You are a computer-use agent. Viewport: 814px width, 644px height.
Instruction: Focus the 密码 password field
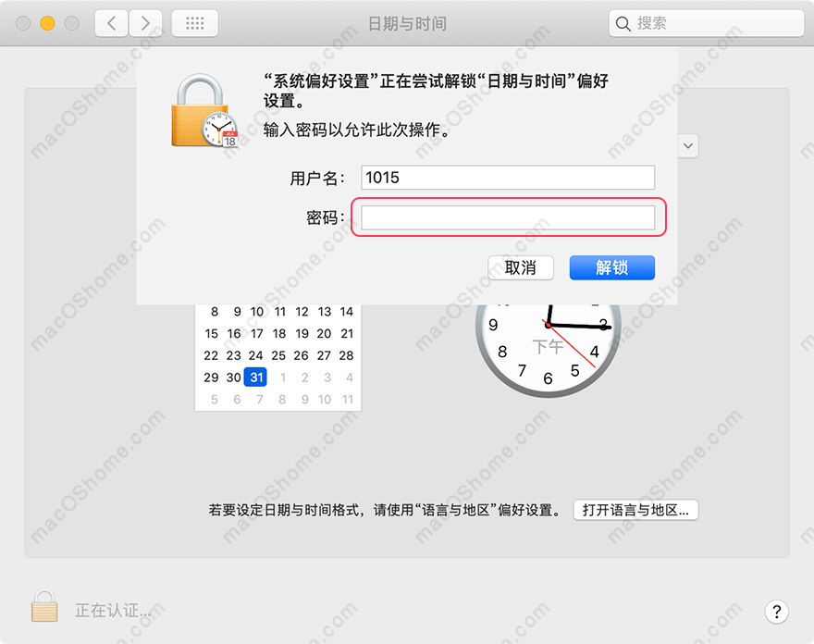(508, 217)
